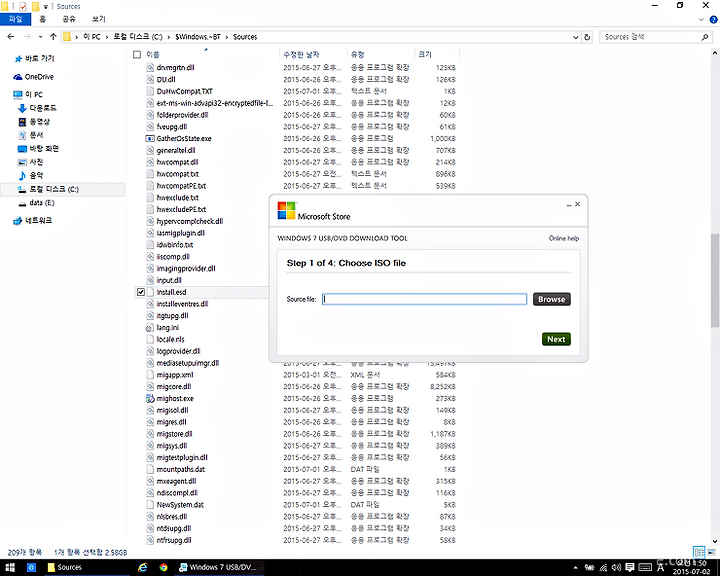The height and width of the screenshot is (576, 720).
Task: Sort by 이름 column header
Action: [x=153, y=55]
